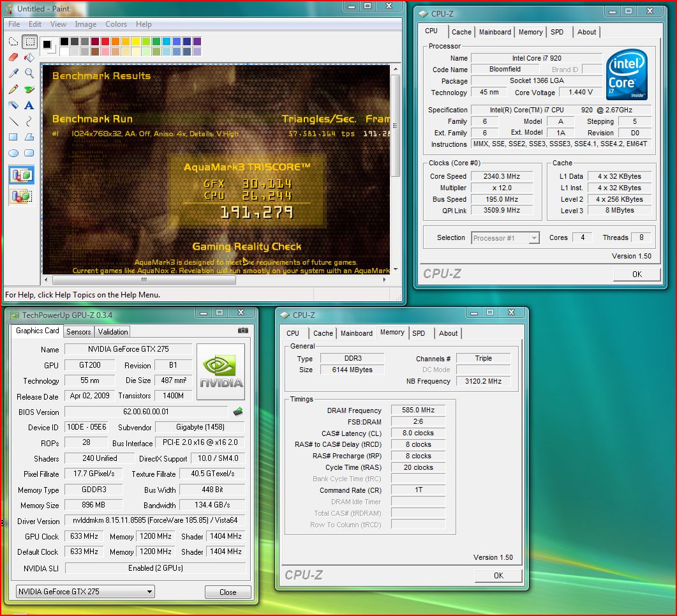
Task: Select the rectangular Select tool in Paint
Action: 30,41
